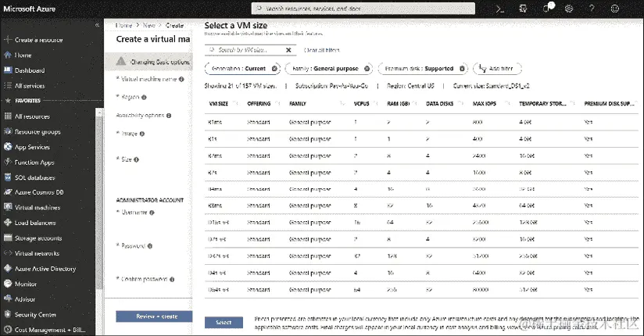This screenshot has height=336, width=644.
Task: Click the Azure Cosmos DB icon
Action: click(x=7, y=191)
